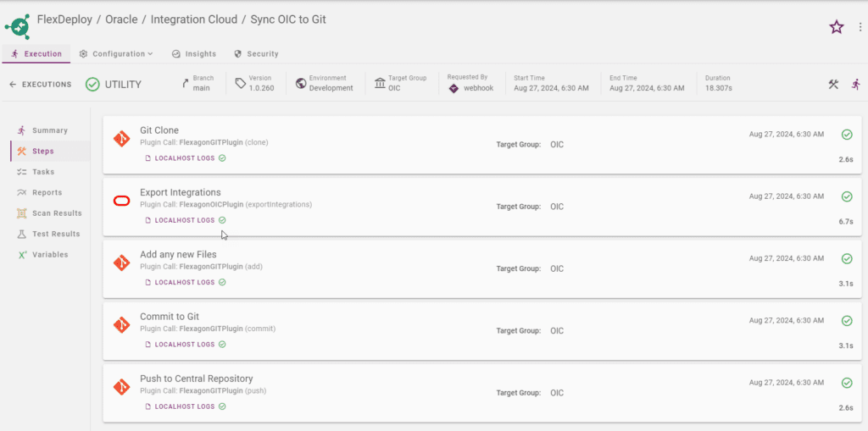Click the Git icon for Git Clone

(121, 138)
